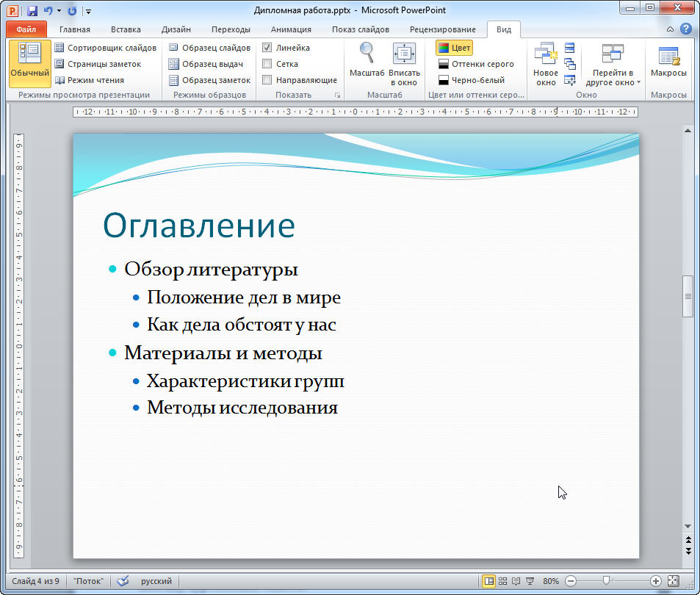Switch to Переходы tab
The width and height of the screenshot is (700, 595).
231,29
